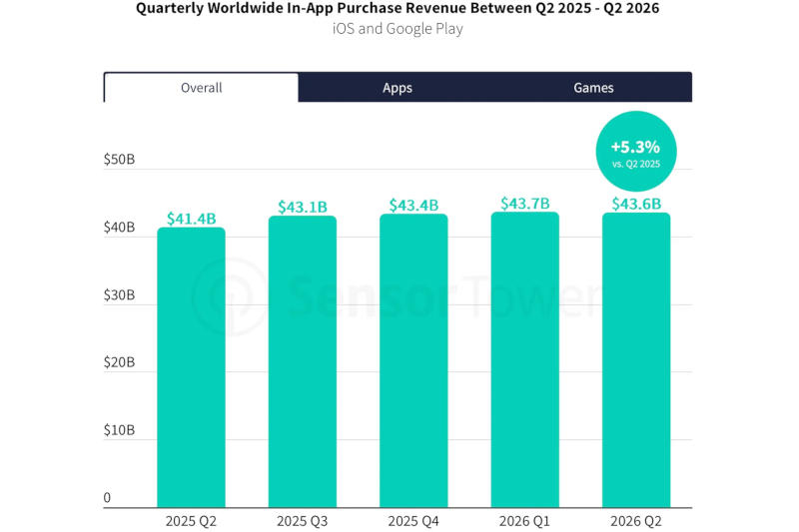Open the Apps tab
This screenshot has width=799, height=532.
coord(397,88)
